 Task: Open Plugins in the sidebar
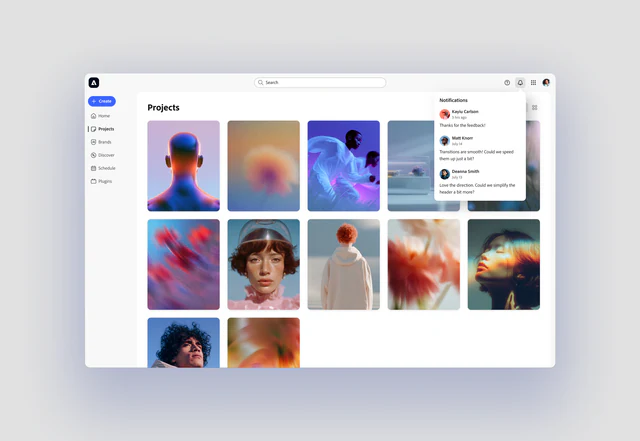click(x=101, y=181)
